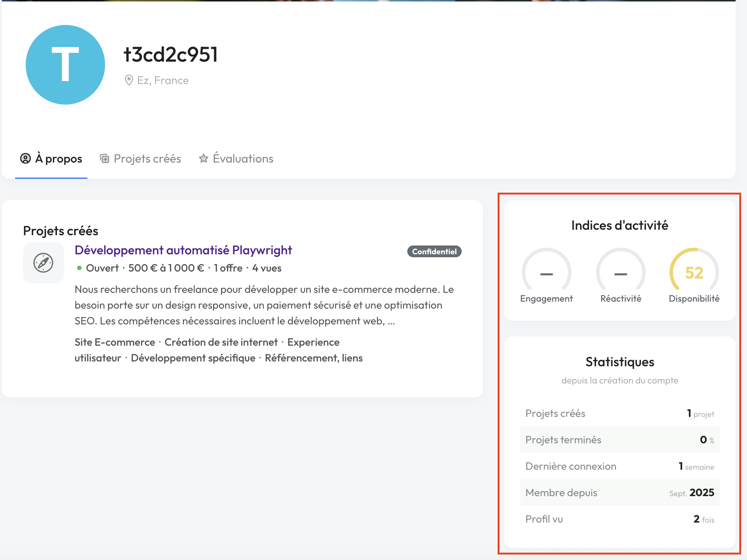Click the Ez, France location text
Screen dimensions: 747x560
click(163, 80)
